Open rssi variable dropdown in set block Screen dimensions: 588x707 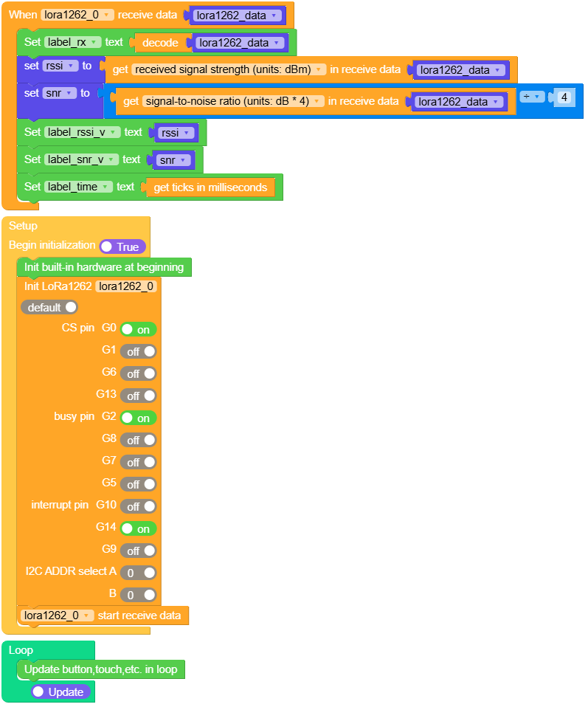click(60, 66)
